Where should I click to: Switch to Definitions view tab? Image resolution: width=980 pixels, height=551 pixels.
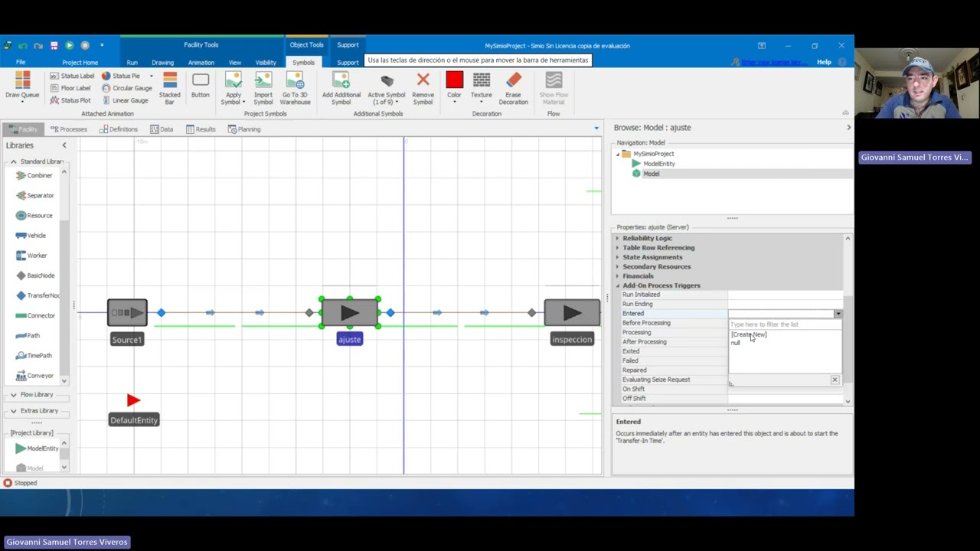point(118,129)
